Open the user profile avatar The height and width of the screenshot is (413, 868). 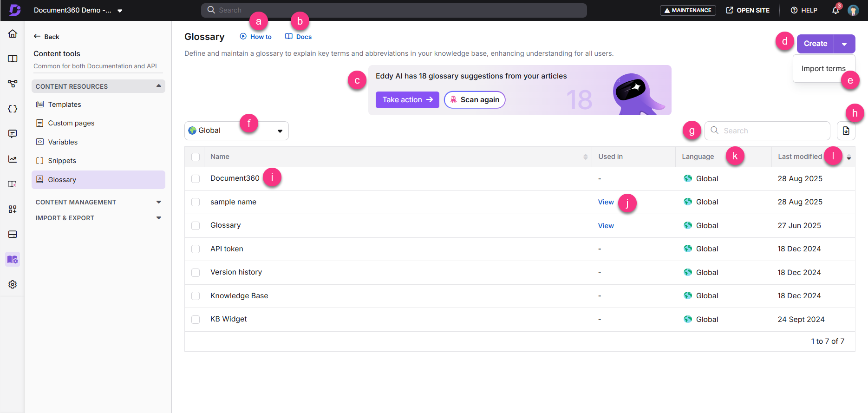(x=853, y=10)
